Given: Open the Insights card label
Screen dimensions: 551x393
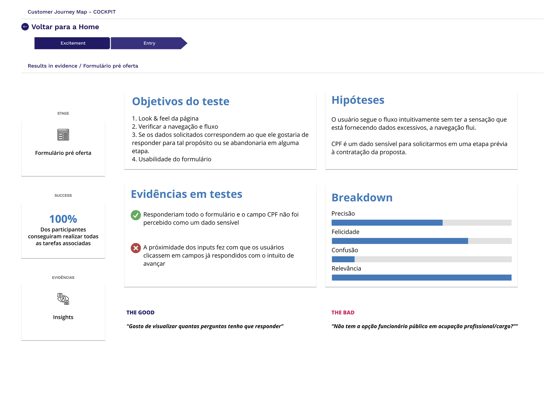Looking at the screenshot, I should click(x=63, y=317).
